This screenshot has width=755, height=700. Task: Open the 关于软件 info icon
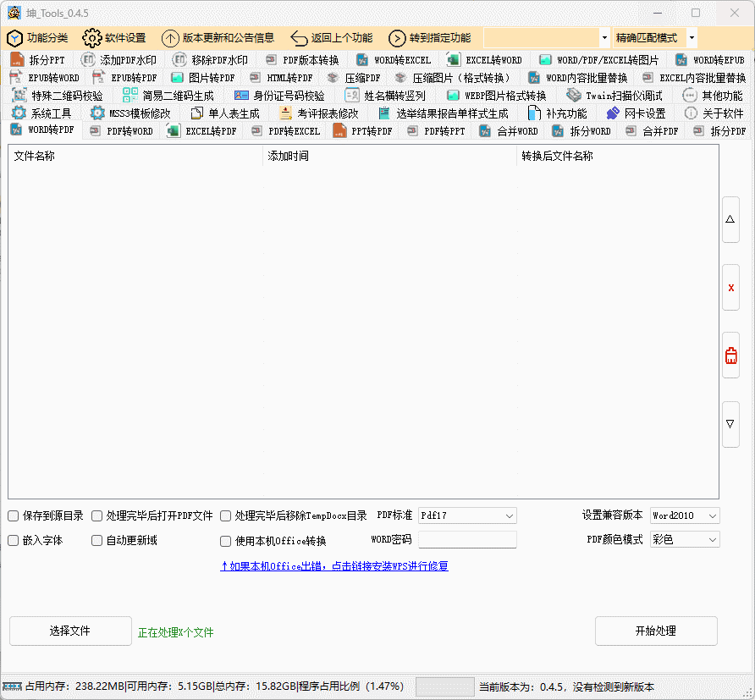[691, 113]
